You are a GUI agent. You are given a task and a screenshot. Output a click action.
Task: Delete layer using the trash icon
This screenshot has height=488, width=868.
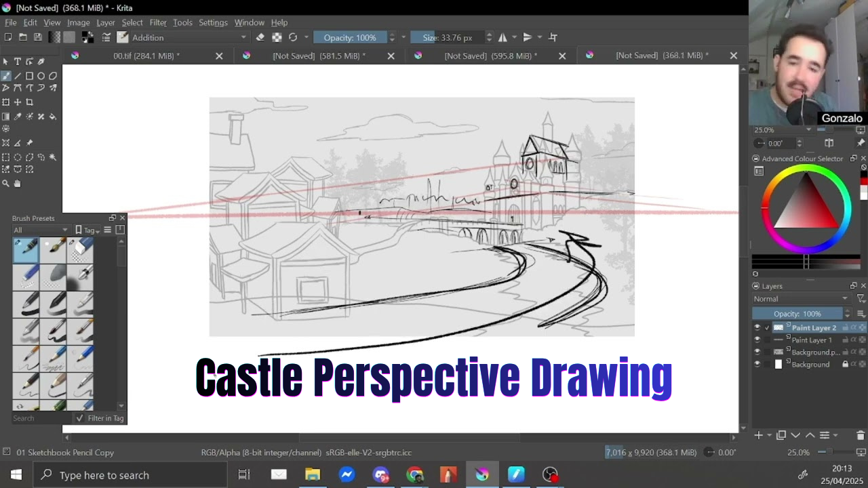[861, 435]
